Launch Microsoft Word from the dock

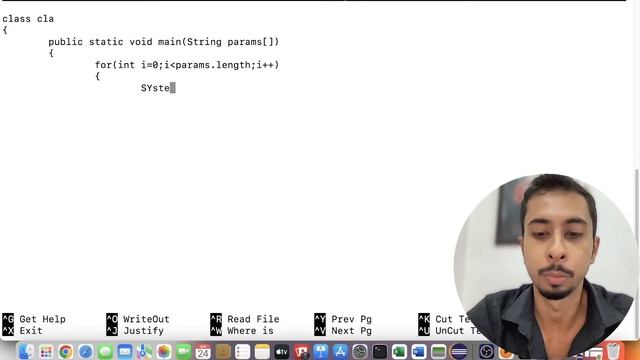419,351
